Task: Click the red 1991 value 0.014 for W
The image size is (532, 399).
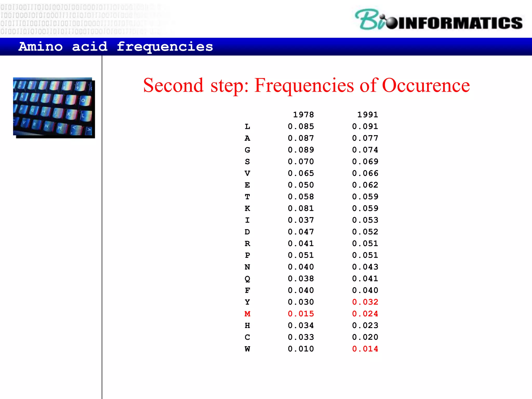Action: [x=365, y=349]
